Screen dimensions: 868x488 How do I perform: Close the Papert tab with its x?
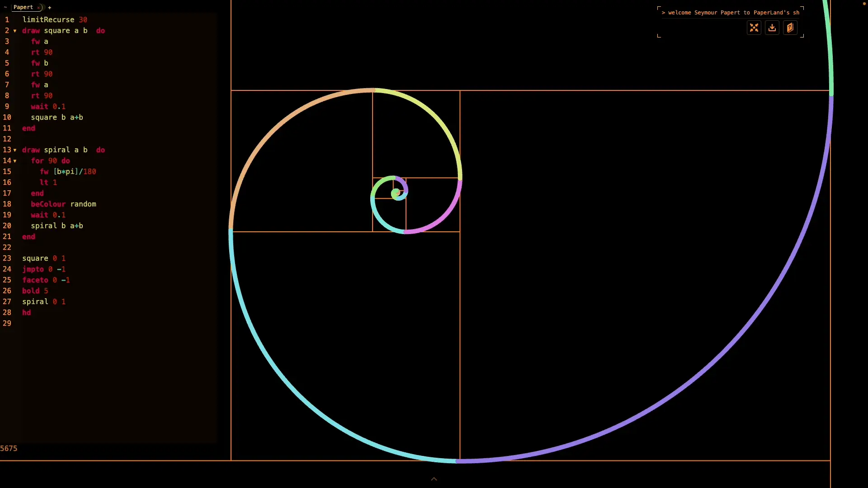(38, 8)
